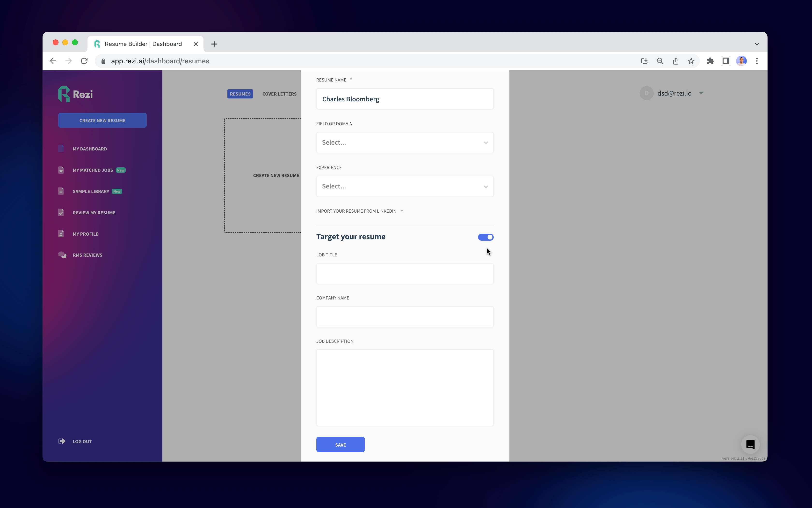Click the Sample Library document icon
Viewport: 812px width, 508px height.
coord(61,191)
